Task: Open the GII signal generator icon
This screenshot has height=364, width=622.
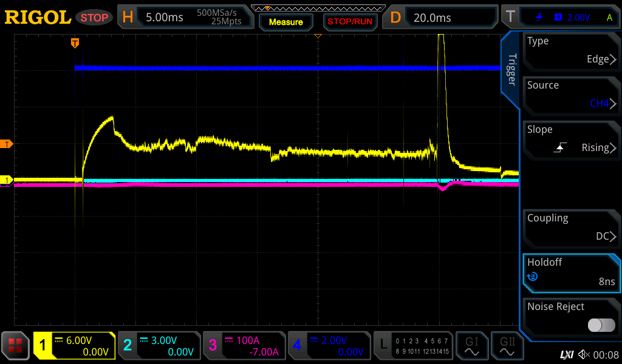Action: 507,346
